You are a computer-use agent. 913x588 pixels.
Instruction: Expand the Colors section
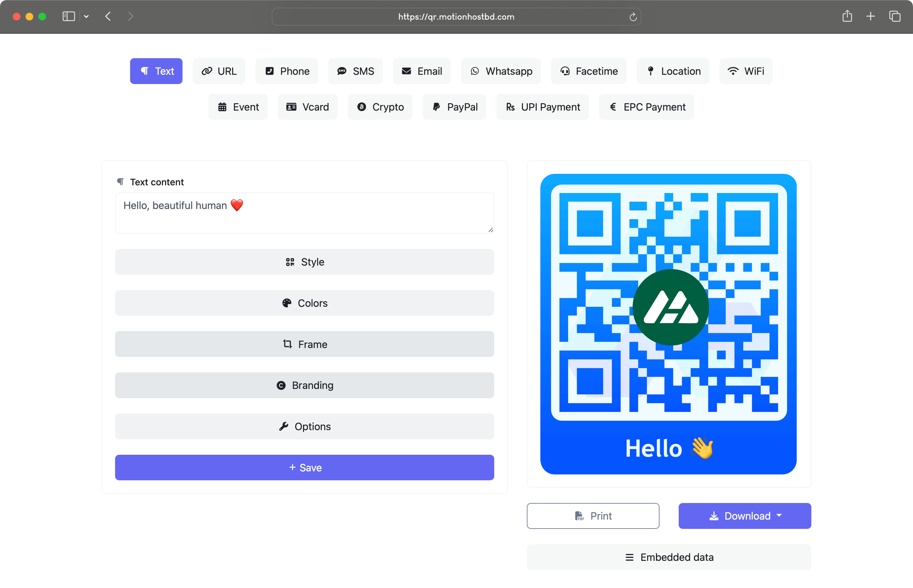tap(304, 303)
